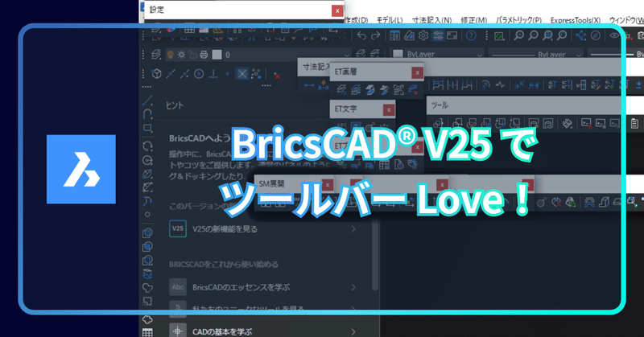Open the モデル(L) menu

390,20
